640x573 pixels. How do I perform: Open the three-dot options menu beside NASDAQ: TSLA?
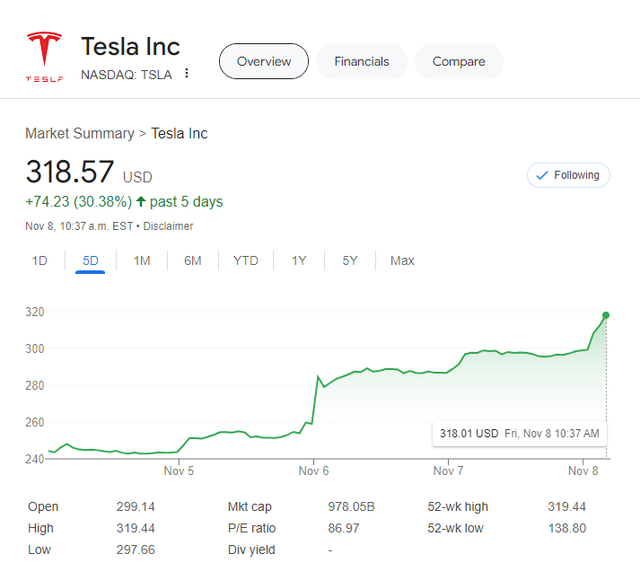pyautogui.click(x=186, y=74)
